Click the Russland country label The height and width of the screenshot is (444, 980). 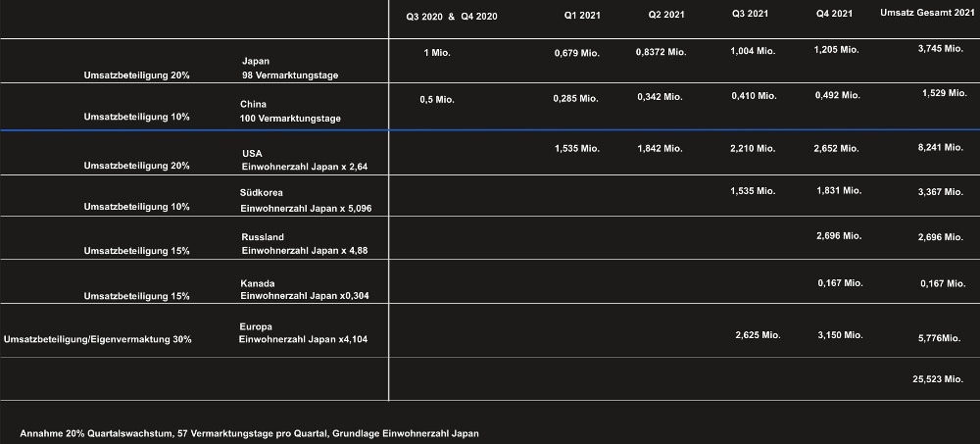coord(263,237)
